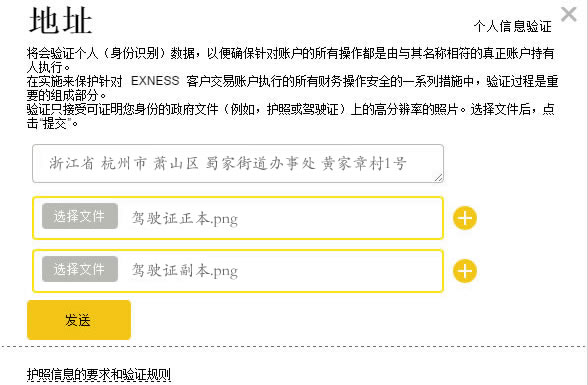Click the dashed separator above passport rules
The width and height of the screenshot is (588, 385).
tap(293, 346)
